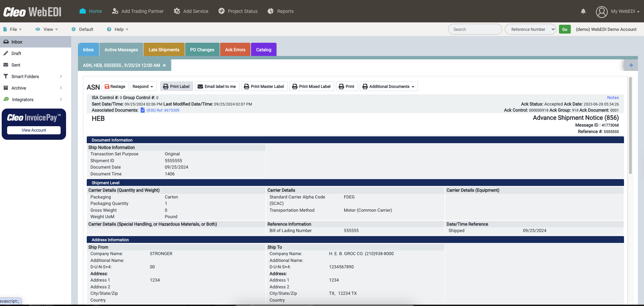Viewport: 644px width, 306px height.
Task: Click the document vertical scrollbar
Action: coord(630,126)
